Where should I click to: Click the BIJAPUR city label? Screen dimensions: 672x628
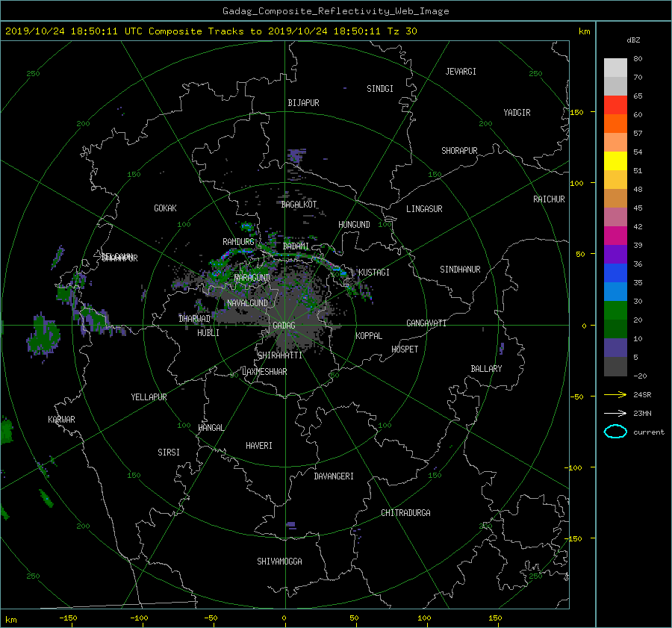(303, 103)
